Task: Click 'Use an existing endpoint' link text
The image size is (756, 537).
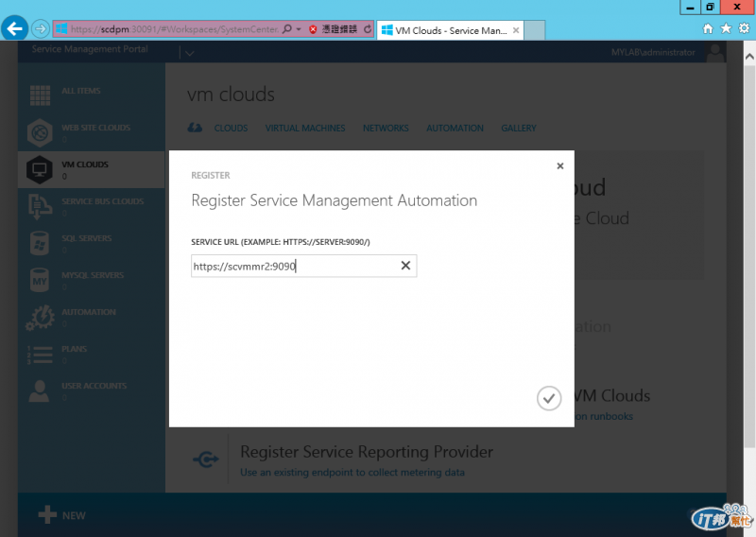Action: point(352,473)
